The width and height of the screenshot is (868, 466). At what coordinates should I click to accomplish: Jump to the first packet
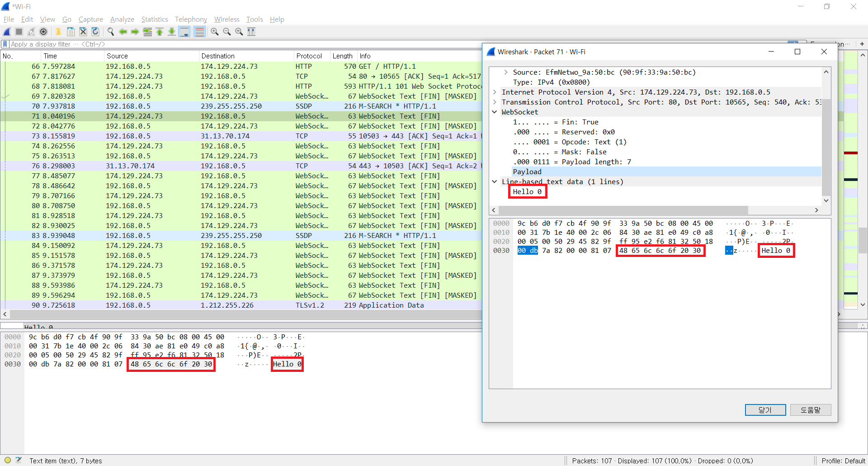pos(159,32)
